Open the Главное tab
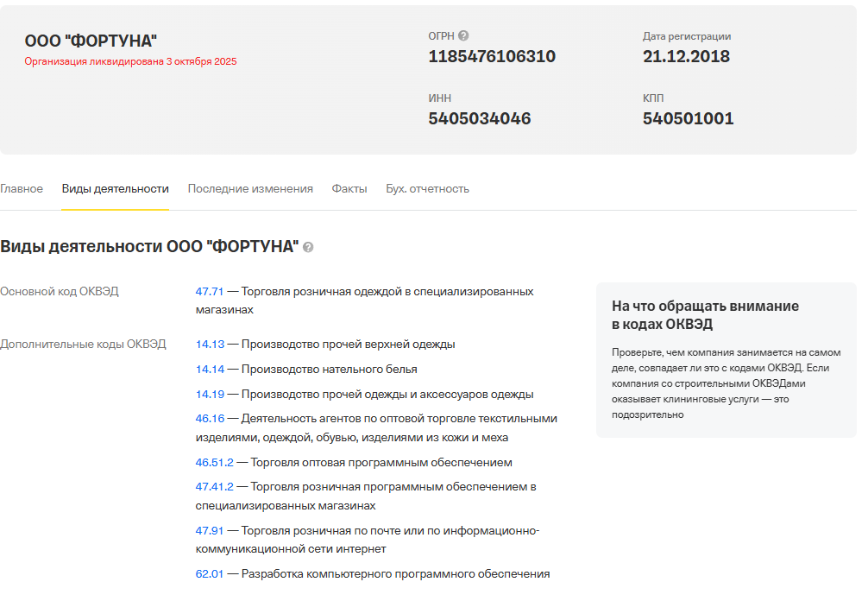This screenshot has height=601, width=868. (x=22, y=189)
